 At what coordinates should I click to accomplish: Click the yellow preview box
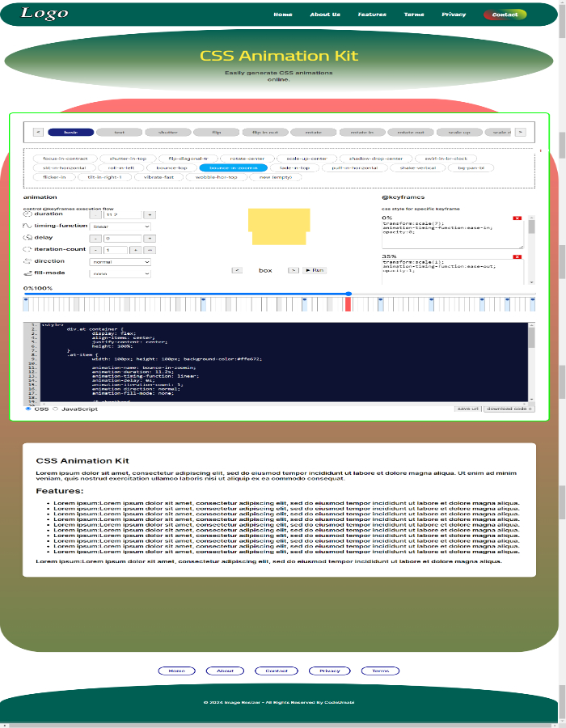[x=279, y=226]
